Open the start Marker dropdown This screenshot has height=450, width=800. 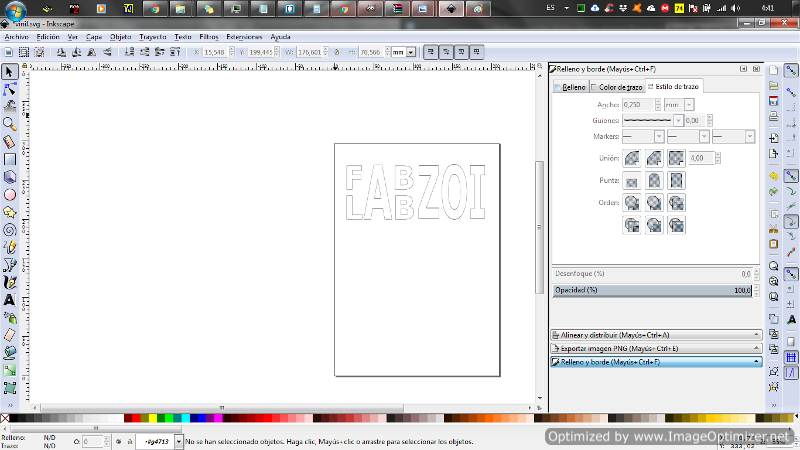pyautogui.click(x=659, y=136)
